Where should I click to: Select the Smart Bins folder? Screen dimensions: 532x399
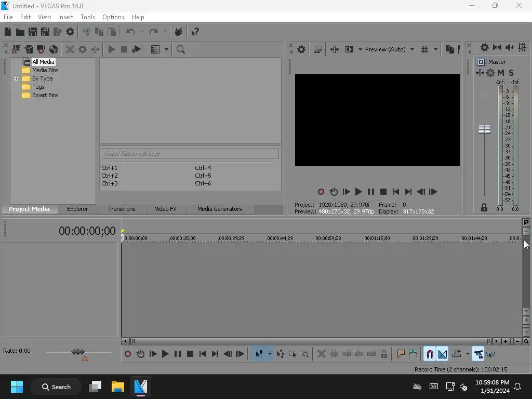click(x=45, y=96)
